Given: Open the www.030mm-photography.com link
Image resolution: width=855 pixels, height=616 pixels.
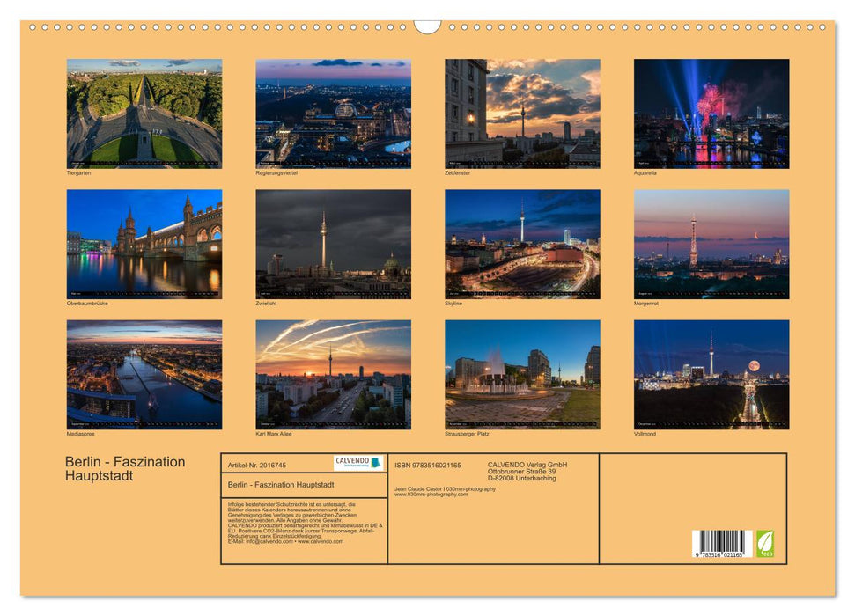Looking at the screenshot, I should (431, 494).
